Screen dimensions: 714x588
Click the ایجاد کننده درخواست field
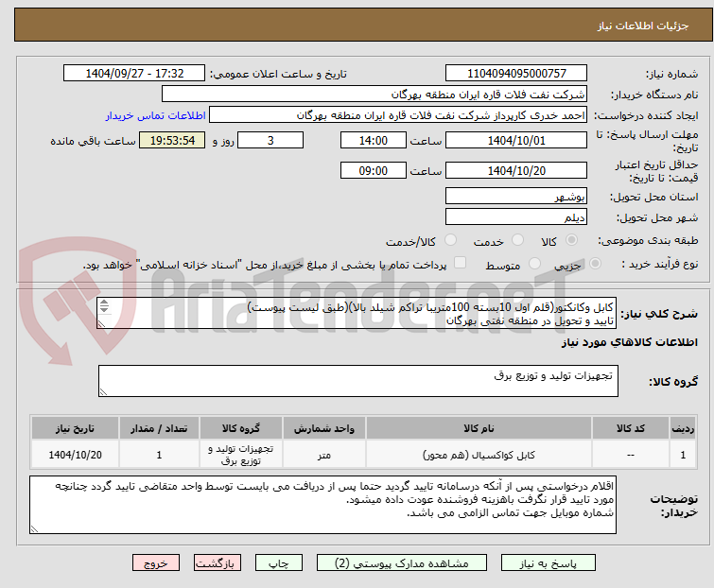click(397, 115)
